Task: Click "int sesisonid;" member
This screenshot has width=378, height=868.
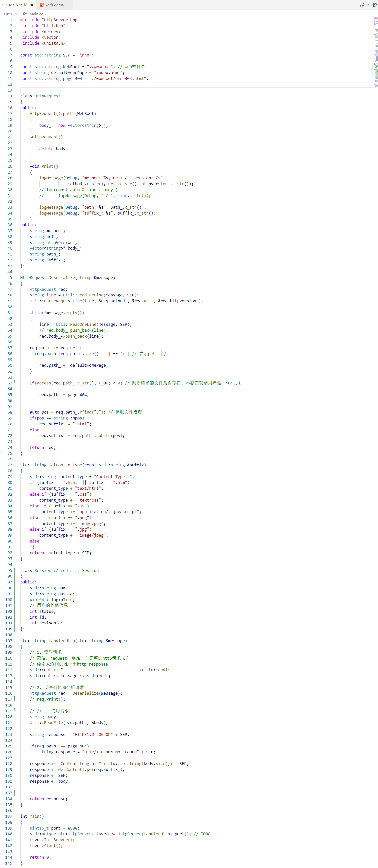Action: click(x=46, y=623)
